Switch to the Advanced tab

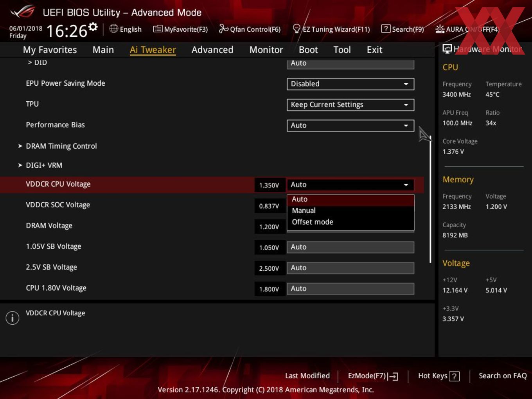pyautogui.click(x=212, y=50)
